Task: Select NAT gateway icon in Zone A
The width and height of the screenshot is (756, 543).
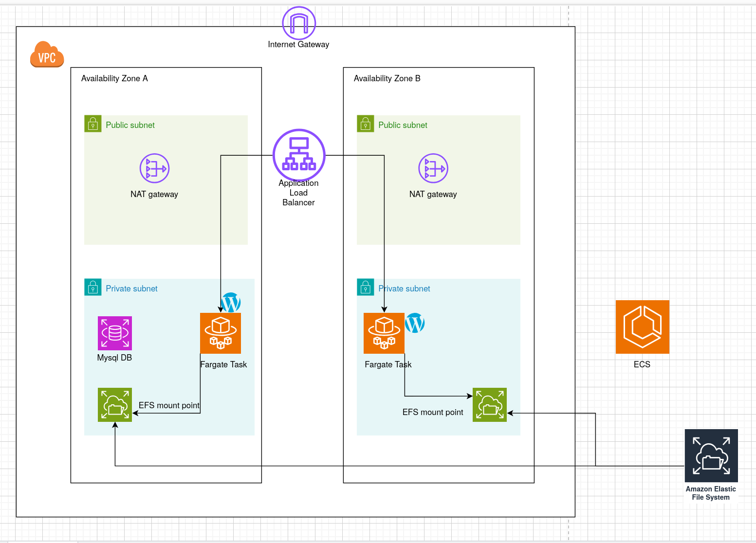Action: (x=154, y=168)
